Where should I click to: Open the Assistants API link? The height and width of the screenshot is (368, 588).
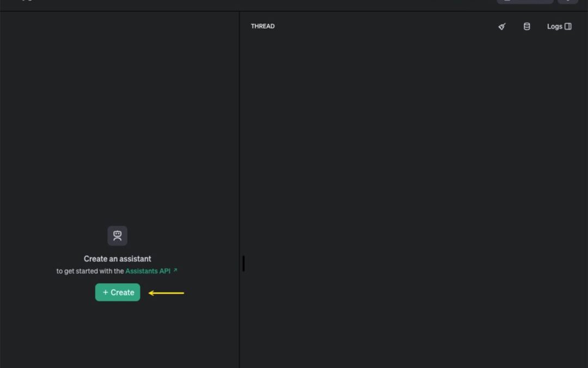tap(148, 271)
